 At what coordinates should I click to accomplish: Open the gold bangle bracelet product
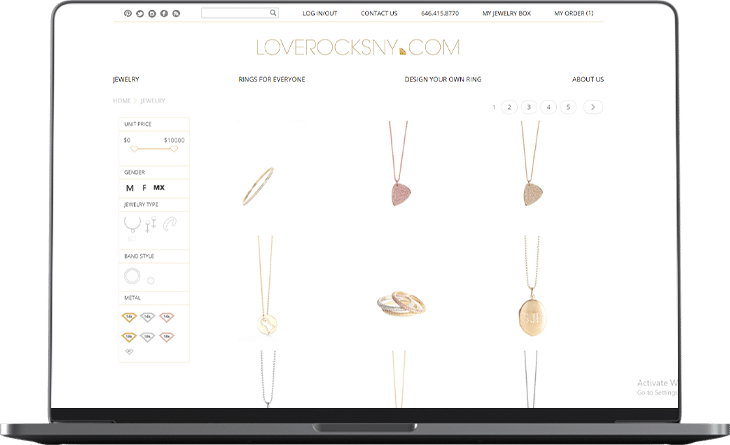258,186
